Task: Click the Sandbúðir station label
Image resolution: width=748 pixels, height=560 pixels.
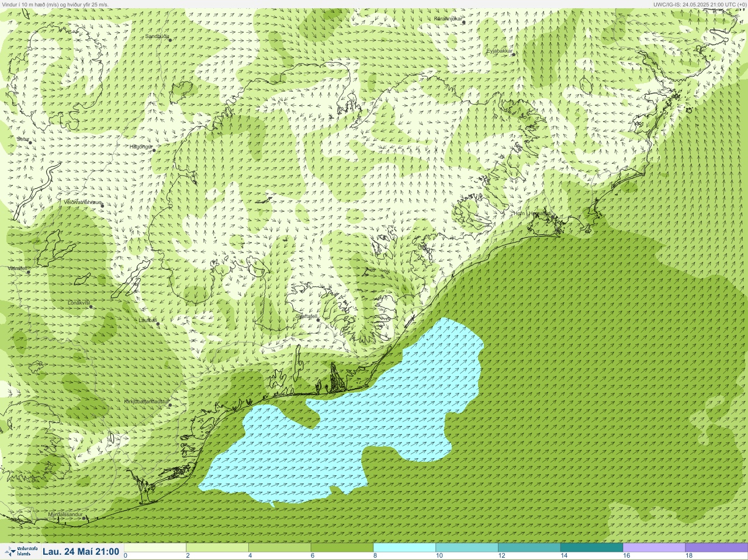Action: [157, 36]
